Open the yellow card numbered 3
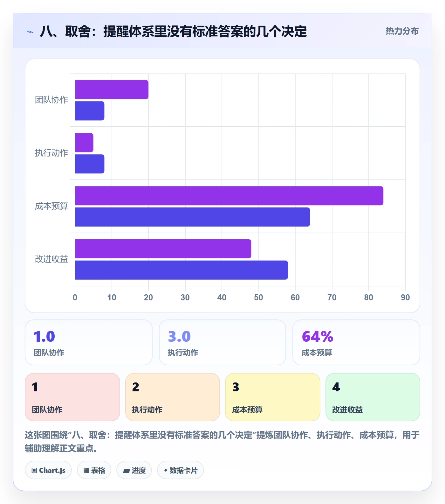This screenshot has width=445, height=504. (273, 397)
